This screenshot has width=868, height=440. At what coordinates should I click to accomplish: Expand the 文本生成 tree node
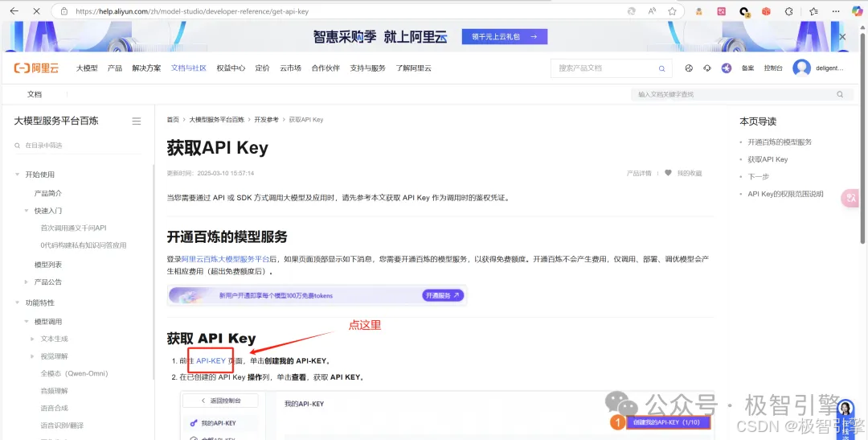pyautogui.click(x=33, y=339)
